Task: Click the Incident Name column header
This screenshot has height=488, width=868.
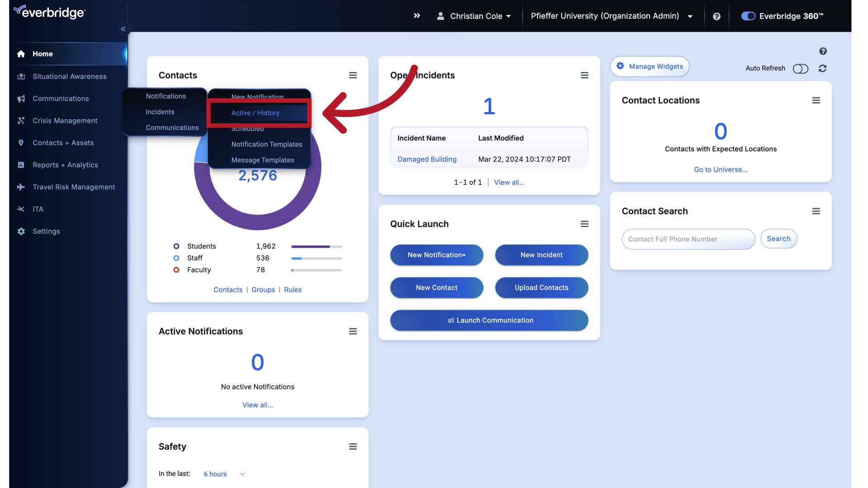Action: point(421,138)
